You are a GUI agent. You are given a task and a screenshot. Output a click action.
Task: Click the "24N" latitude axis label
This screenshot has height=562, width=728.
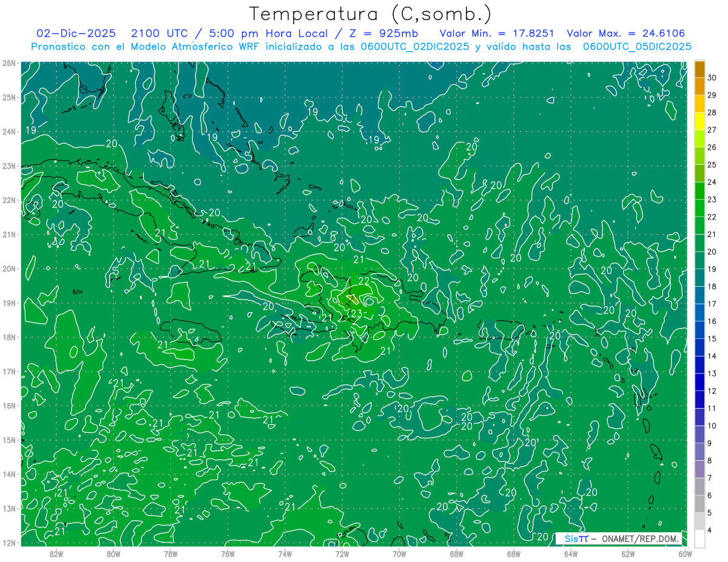pyautogui.click(x=9, y=132)
